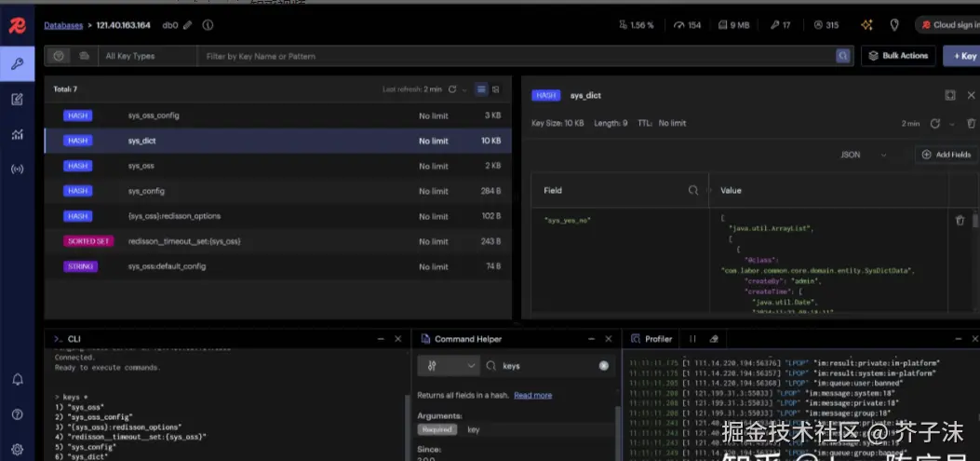Click the search icon in the Field column header
980x461 pixels.
click(x=692, y=190)
